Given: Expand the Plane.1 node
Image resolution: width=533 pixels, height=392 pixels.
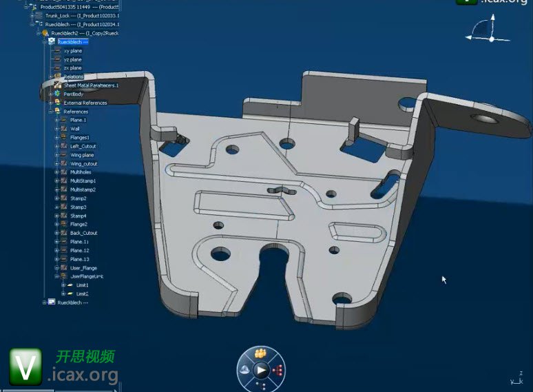Looking at the screenshot, I should point(56,120).
